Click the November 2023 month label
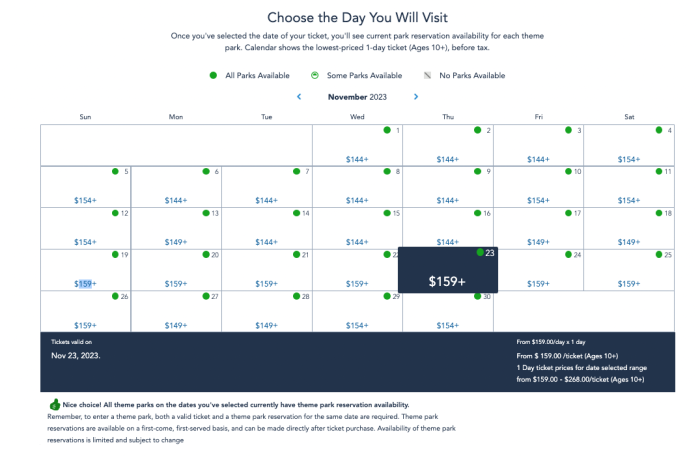Viewport: 700px width, 456px height. tap(357, 97)
